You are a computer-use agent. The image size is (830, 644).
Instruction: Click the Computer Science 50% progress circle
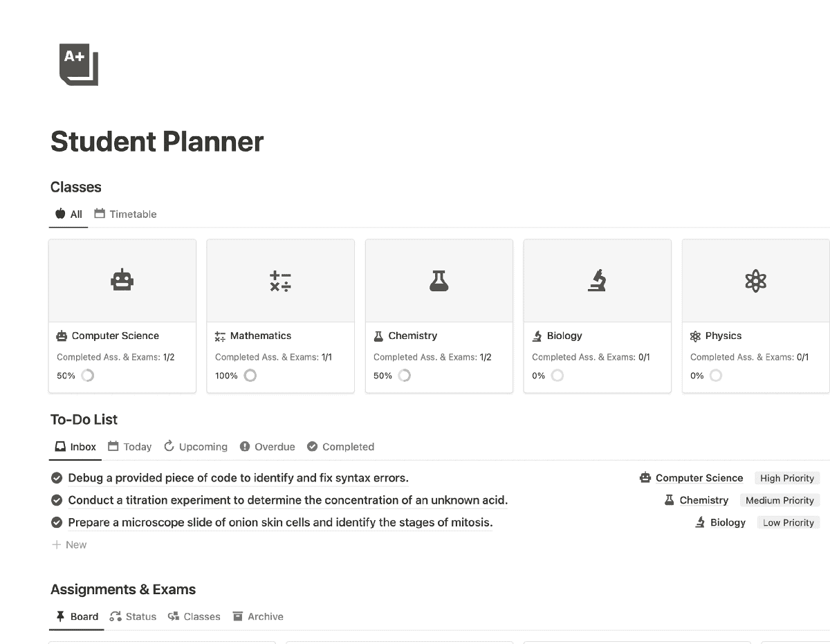click(87, 375)
